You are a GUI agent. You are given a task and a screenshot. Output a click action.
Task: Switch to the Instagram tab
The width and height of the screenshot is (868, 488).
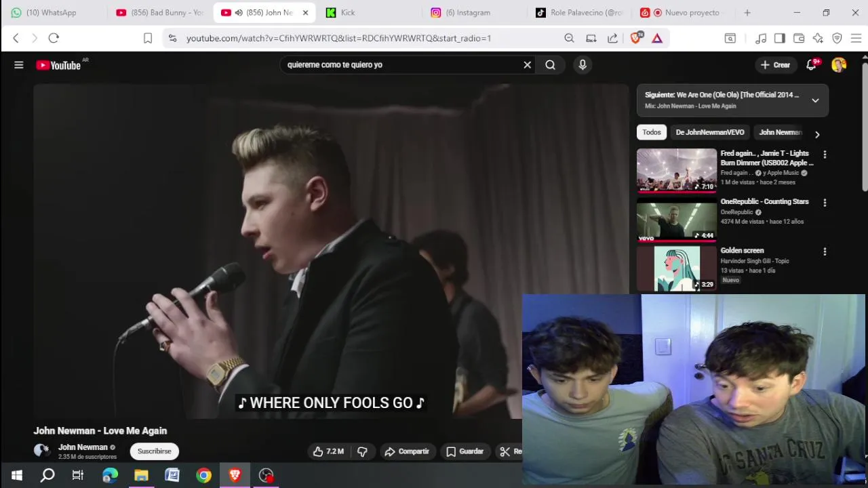click(x=475, y=12)
